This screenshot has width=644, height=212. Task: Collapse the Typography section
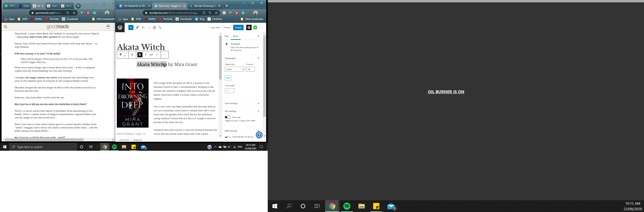258,58
